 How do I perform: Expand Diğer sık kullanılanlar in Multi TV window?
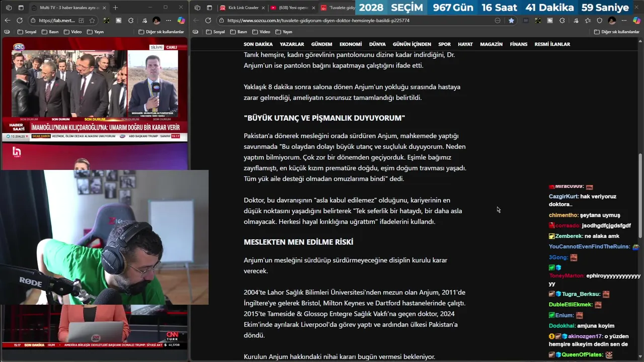tap(161, 32)
